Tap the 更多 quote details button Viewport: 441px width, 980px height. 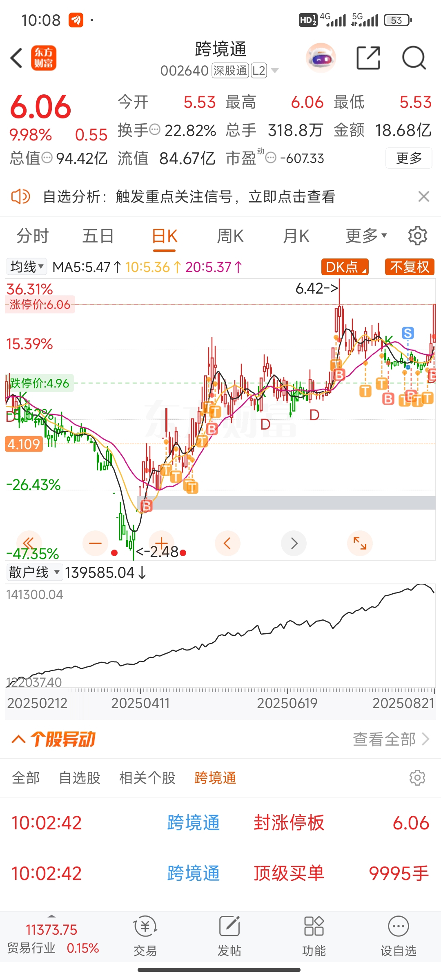pyautogui.click(x=409, y=158)
